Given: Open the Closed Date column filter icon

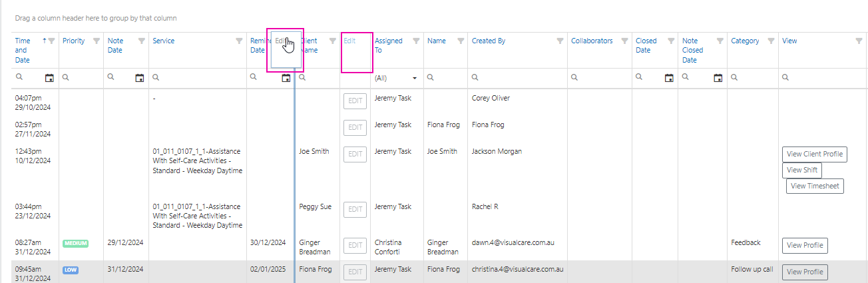Looking at the screenshot, I should (x=670, y=41).
